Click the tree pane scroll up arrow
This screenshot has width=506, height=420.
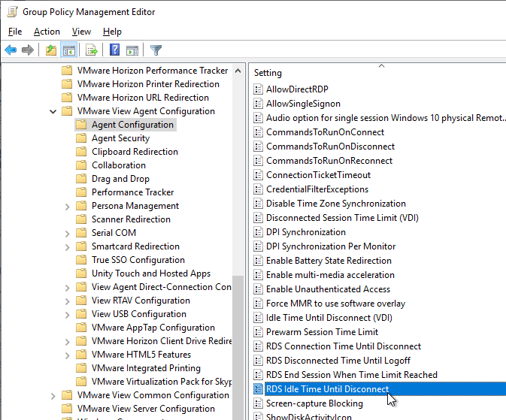[x=238, y=71]
